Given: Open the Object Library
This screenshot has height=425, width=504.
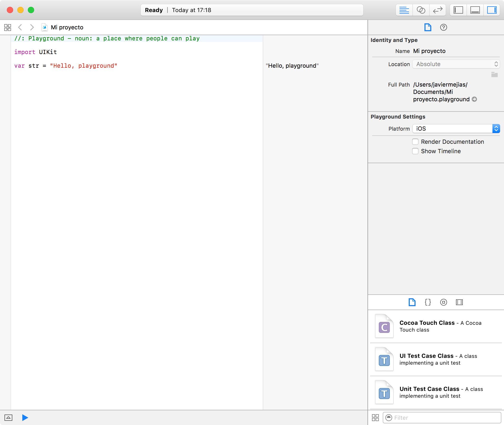Looking at the screenshot, I should coord(443,302).
